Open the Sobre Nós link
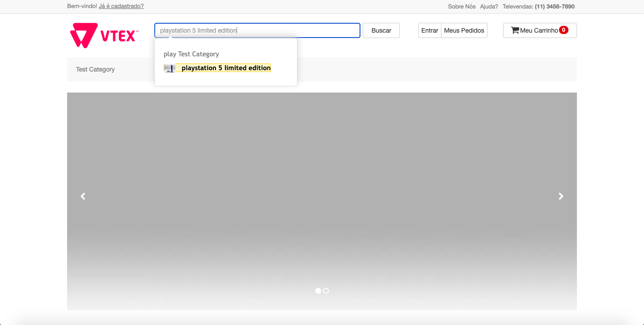 click(x=462, y=6)
